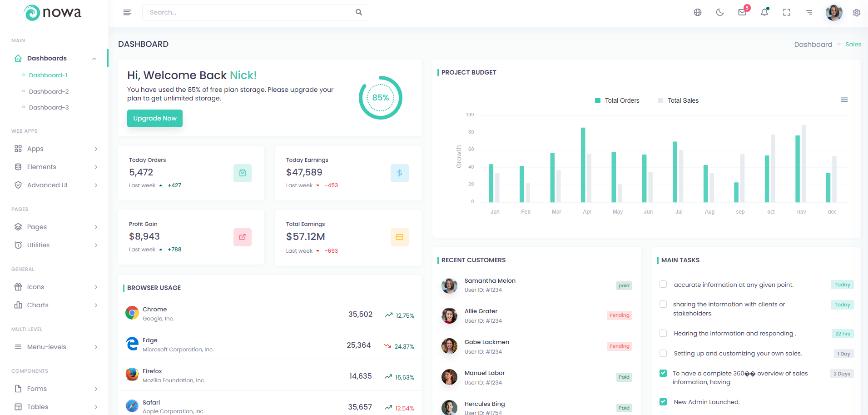Image resolution: width=868 pixels, height=415 pixels.
Task: Click the 85% storage progress circle
Action: coord(381,98)
